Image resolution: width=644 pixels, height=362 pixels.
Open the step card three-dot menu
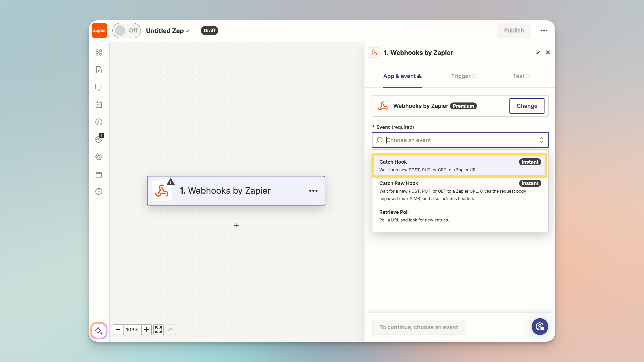[313, 191]
